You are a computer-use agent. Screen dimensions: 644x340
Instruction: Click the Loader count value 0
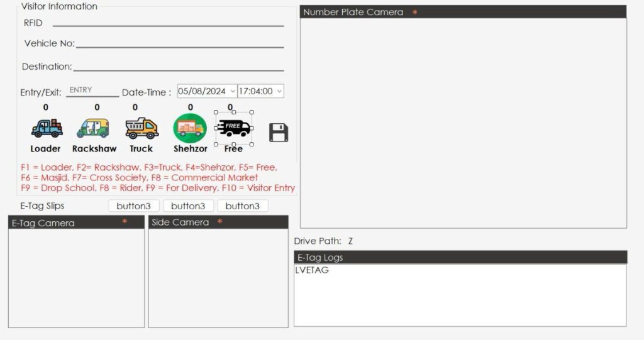click(45, 107)
